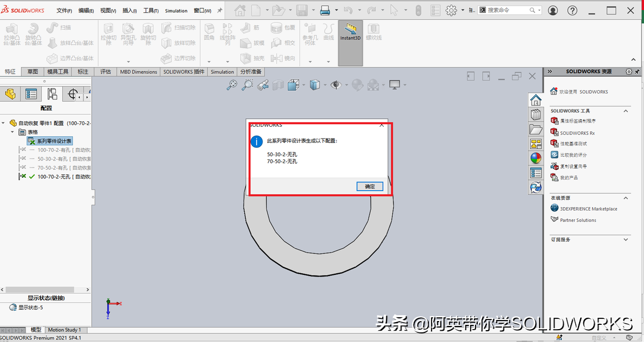Click the Previous View icon
Screen dimensions: 644x342
coord(263,84)
